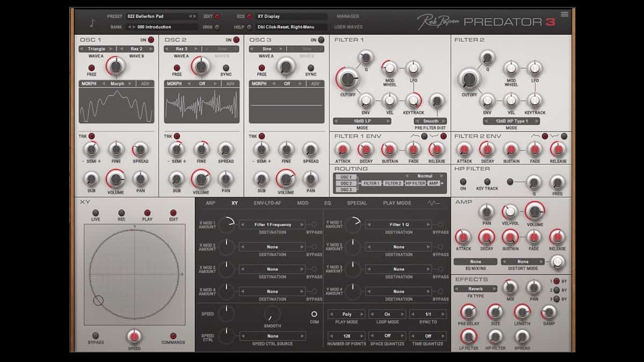Toggle OSC 3 TRK tracking LED
The image size is (644, 362).
pyautogui.click(x=262, y=136)
